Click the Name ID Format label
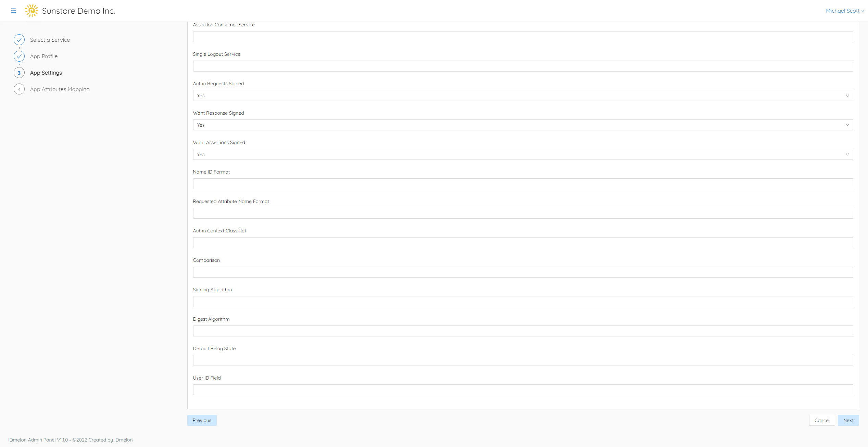The image size is (868, 447). coord(211,172)
